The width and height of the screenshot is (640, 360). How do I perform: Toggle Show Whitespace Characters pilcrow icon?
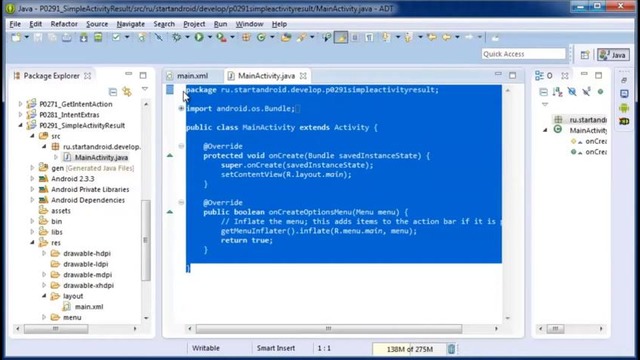click(x=369, y=38)
